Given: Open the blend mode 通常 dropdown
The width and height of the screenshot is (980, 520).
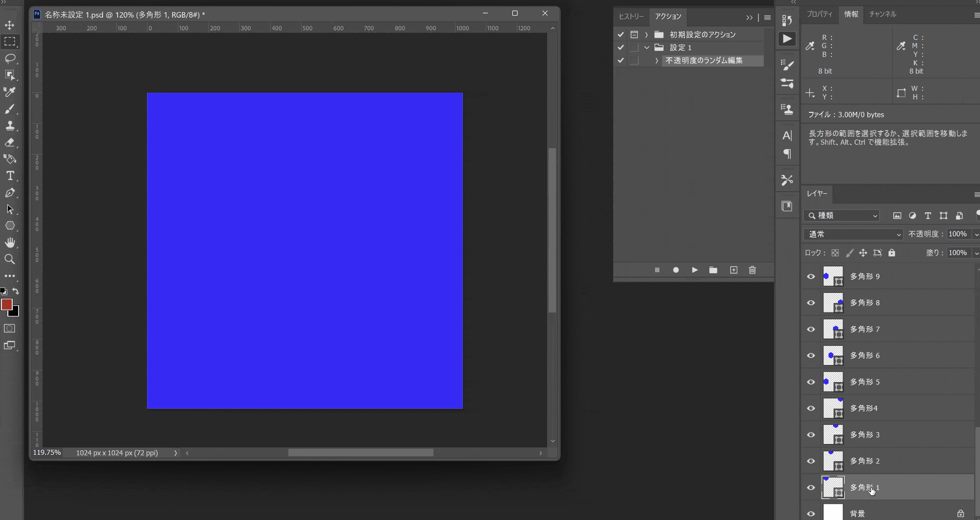Looking at the screenshot, I should click(x=853, y=234).
